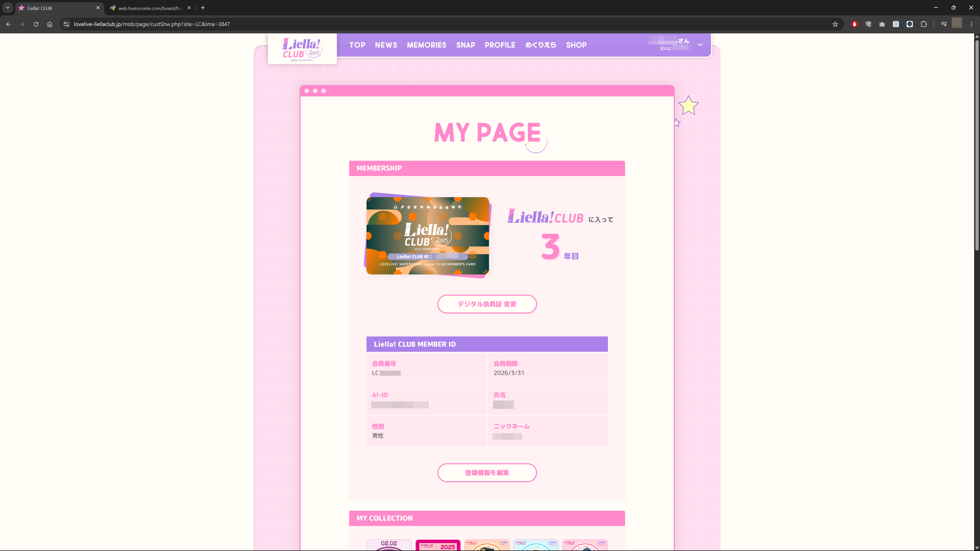Open the orange Tour 2024 collection badge
The height and width of the screenshot is (551, 980).
pyautogui.click(x=487, y=545)
